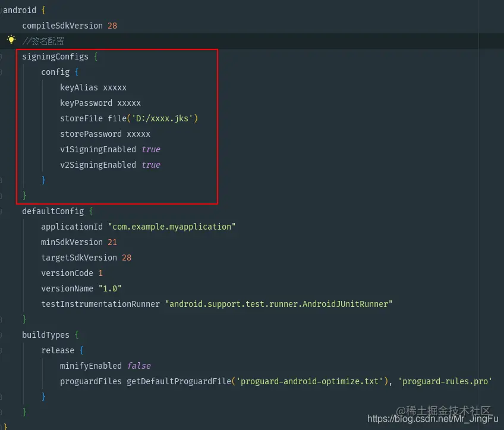Click the 'proguard-rules.pro' string
The width and height of the screenshot is (504, 430).
(x=445, y=381)
